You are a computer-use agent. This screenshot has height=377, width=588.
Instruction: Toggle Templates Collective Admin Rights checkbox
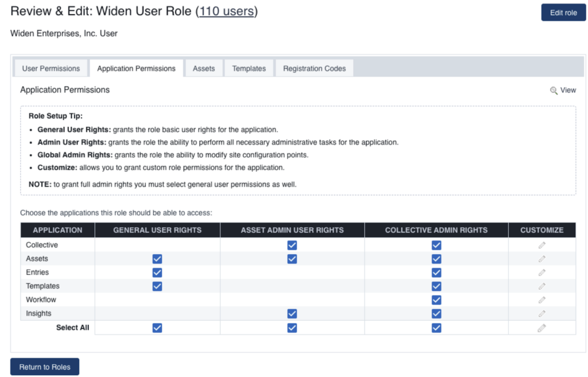436,286
